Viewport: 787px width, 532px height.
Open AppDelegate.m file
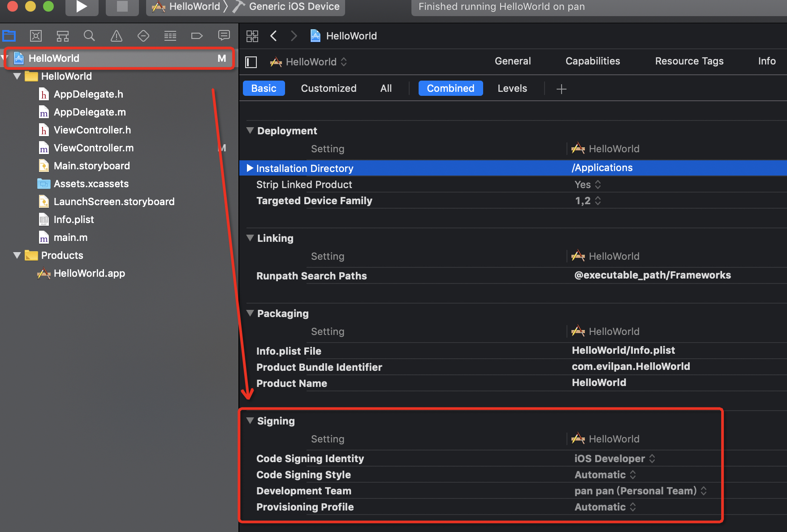[90, 112]
